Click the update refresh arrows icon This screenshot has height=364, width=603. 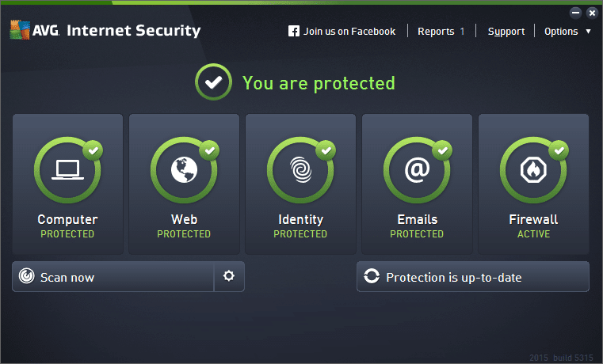coord(372,277)
